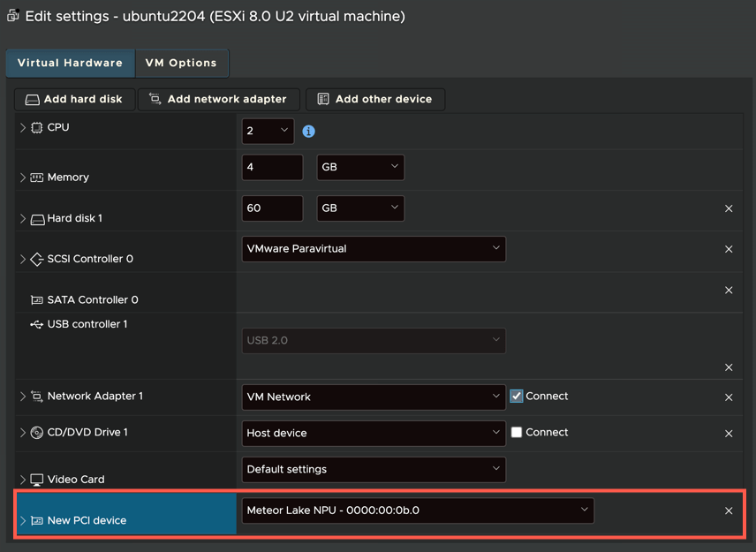Expand the Memory settings row
This screenshot has width=756, height=552.
[x=23, y=178]
